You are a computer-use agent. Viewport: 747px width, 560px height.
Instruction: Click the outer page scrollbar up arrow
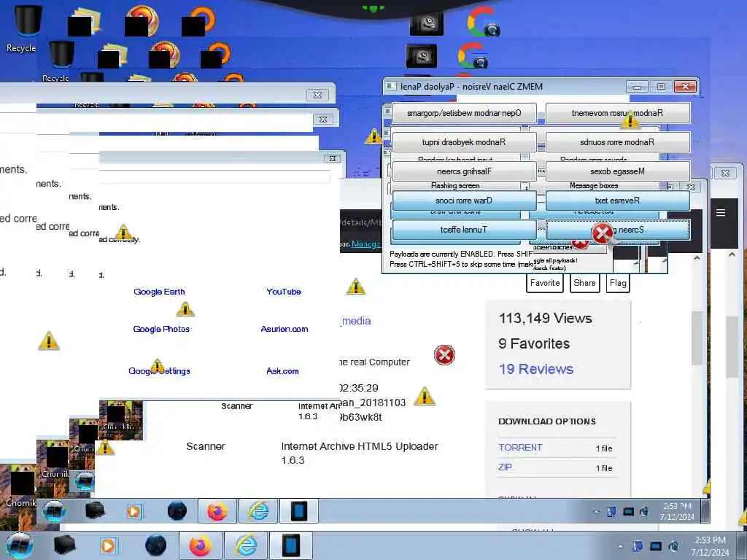(732, 254)
